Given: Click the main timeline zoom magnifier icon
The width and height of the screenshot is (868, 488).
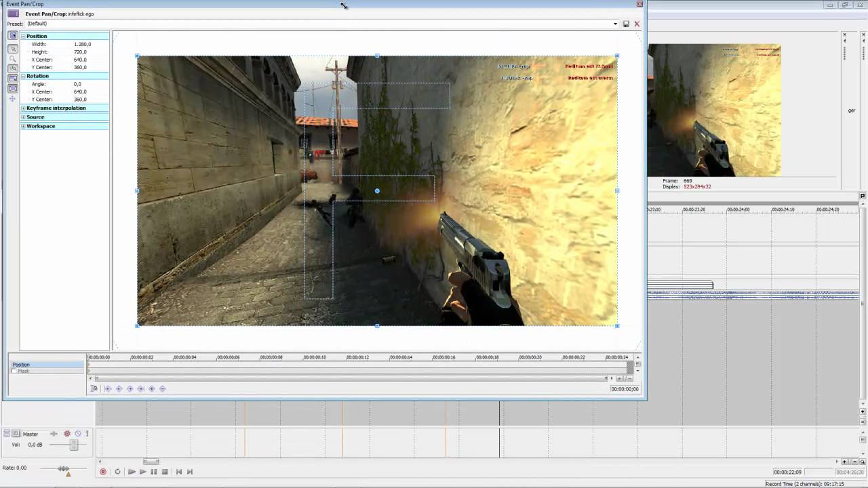Looking at the screenshot, I should 862,462.
